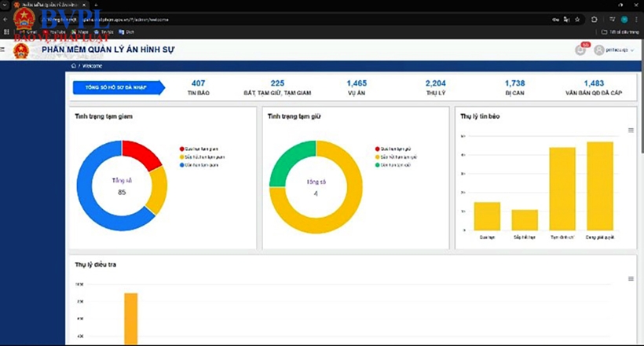This screenshot has height=346, width=644.
Task: Expand the user account dropdown
Action: (632, 50)
